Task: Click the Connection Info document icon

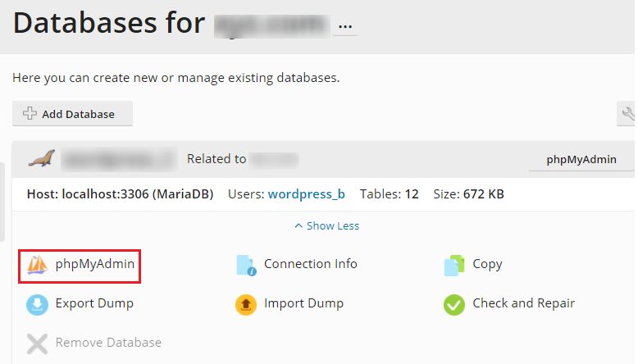Action: 246,265
